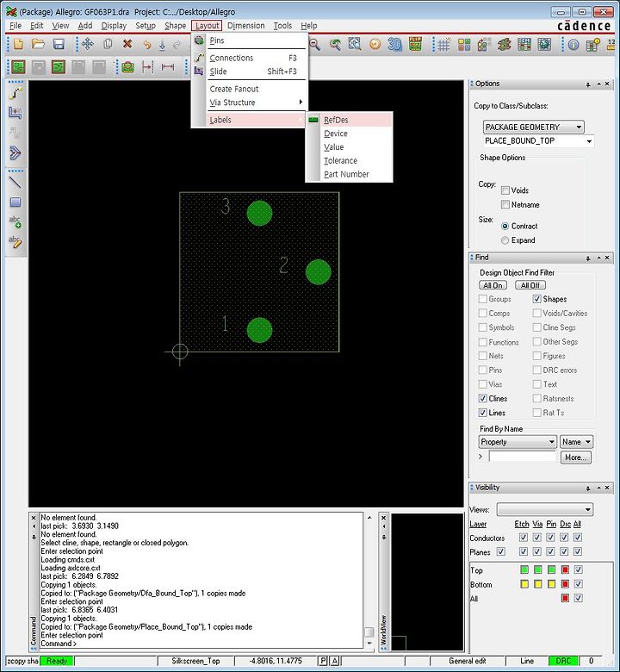620x672 pixels.
Task: Select the Add Rectangle tool in left toolbar
Action: click(x=15, y=202)
